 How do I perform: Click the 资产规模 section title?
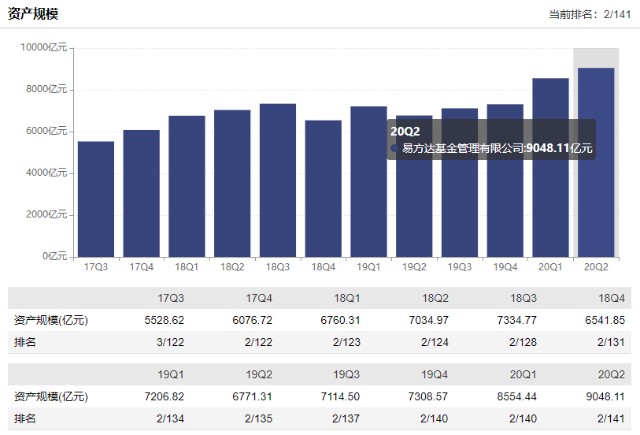pyautogui.click(x=36, y=13)
